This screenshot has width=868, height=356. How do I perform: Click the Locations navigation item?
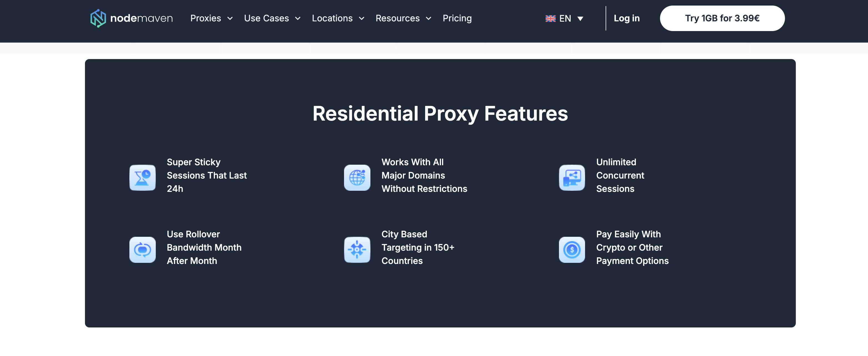(332, 19)
